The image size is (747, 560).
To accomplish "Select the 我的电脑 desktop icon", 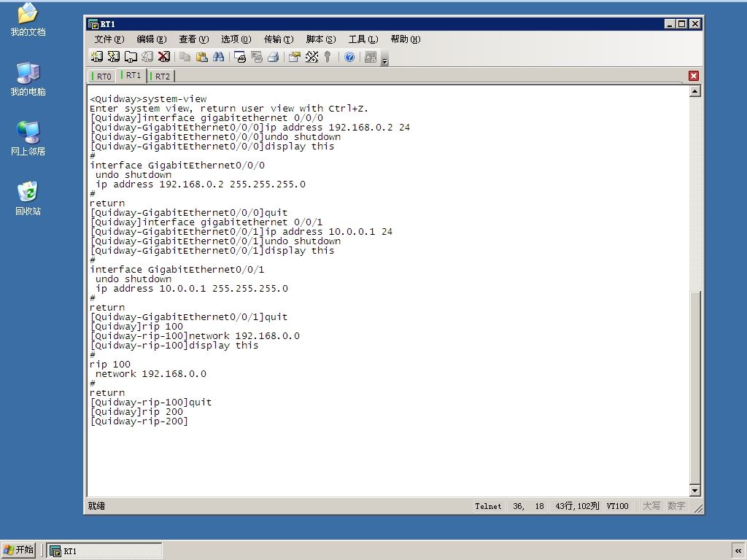I will pos(28,79).
